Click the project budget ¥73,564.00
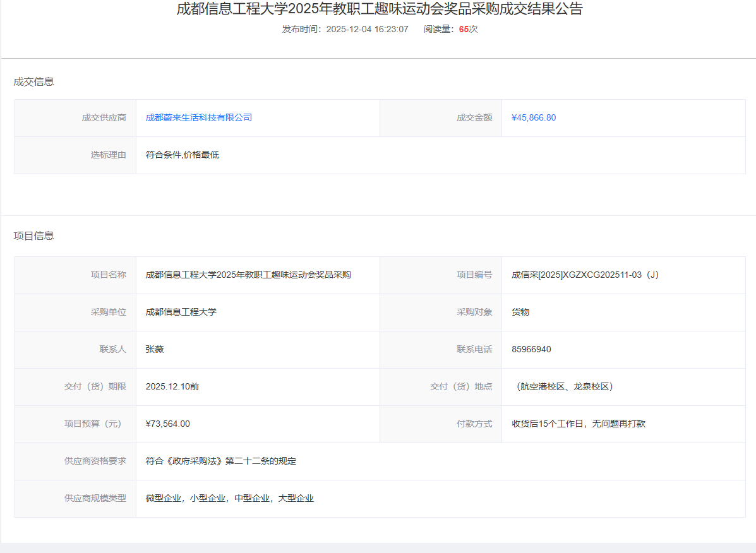This screenshot has width=756, height=553. point(167,424)
